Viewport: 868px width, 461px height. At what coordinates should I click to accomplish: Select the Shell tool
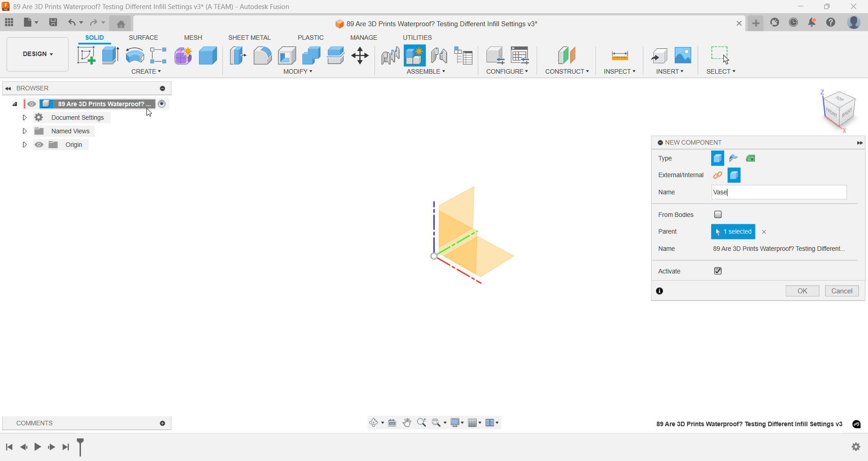click(287, 56)
